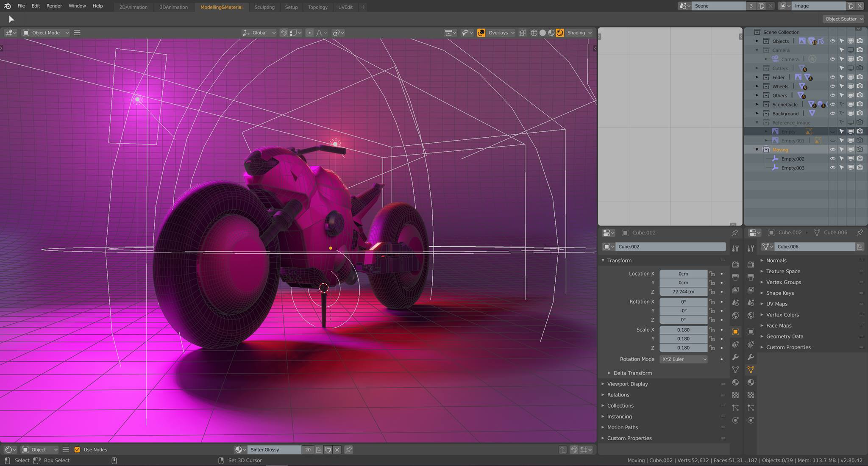Collapse the Moving collection in the outliner
The image size is (868, 466).
[757, 150]
